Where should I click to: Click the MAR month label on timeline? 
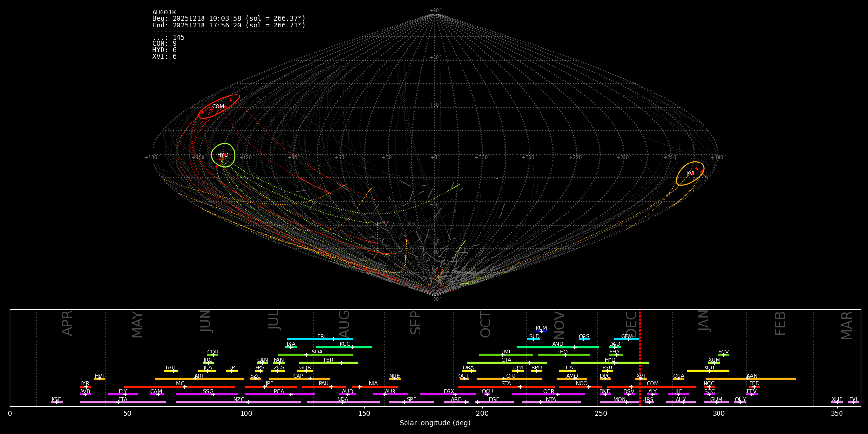tap(847, 325)
